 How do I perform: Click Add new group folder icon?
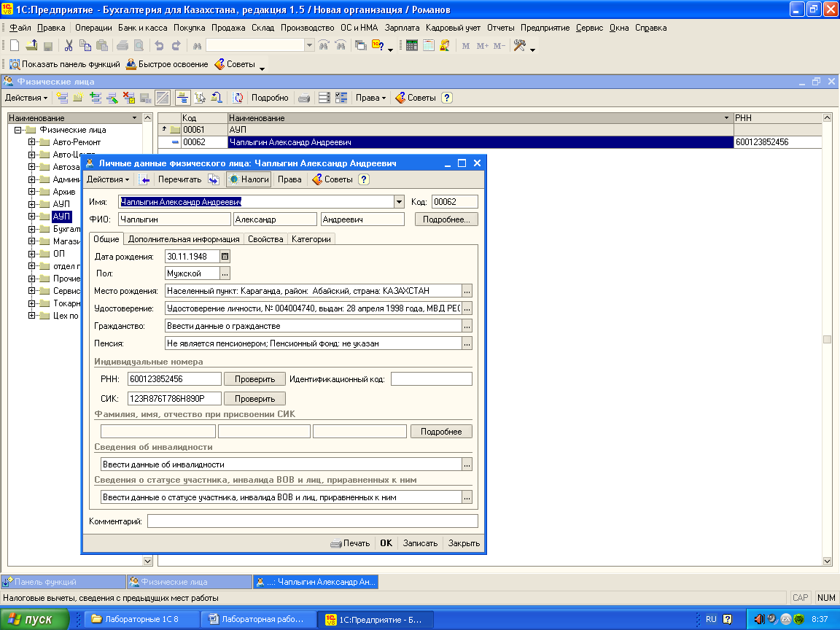click(78, 98)
